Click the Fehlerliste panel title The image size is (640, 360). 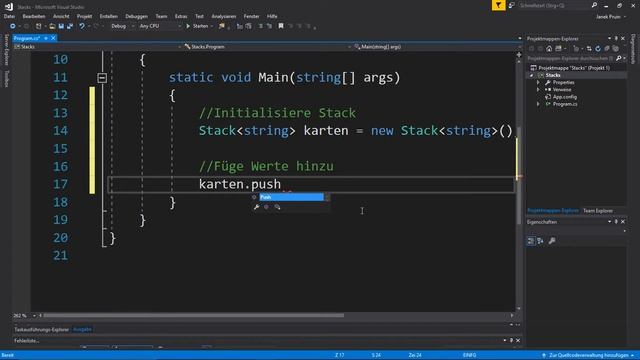pos(26,340)
